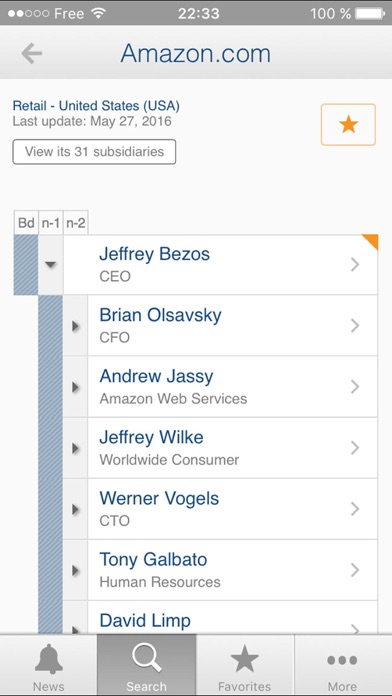Tap the back arrow icon
The width and height of the screenshot is (392, 696).
(32, 54)
